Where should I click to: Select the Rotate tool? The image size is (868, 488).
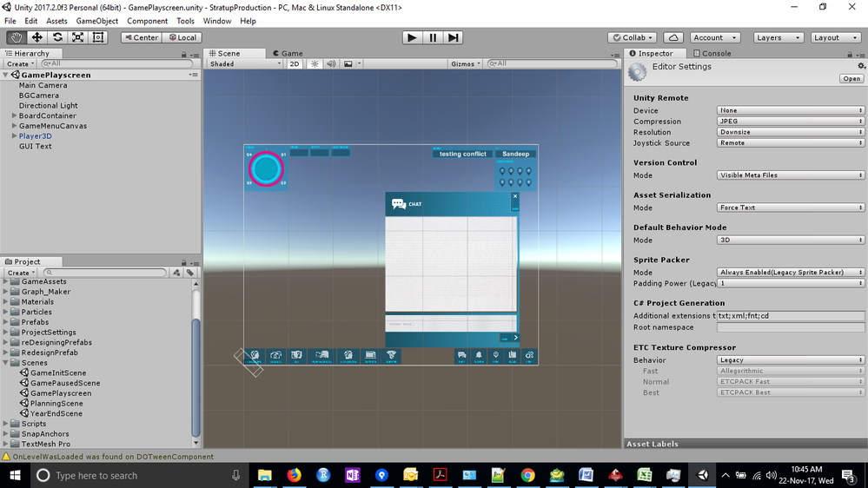57,37
